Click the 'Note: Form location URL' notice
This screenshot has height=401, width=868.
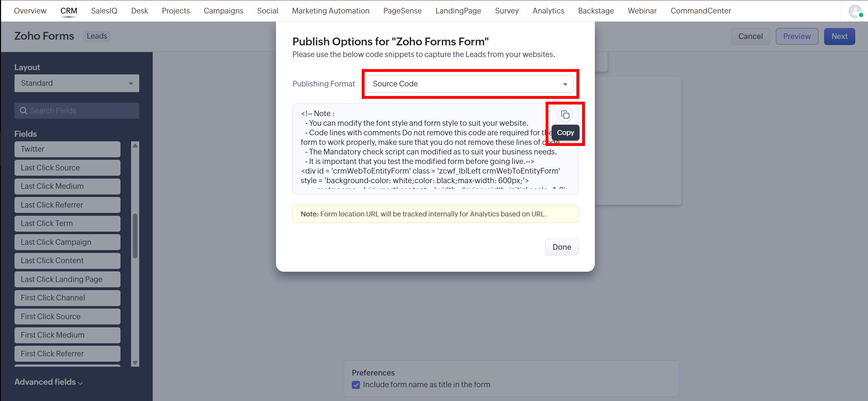tap(435, 214)
